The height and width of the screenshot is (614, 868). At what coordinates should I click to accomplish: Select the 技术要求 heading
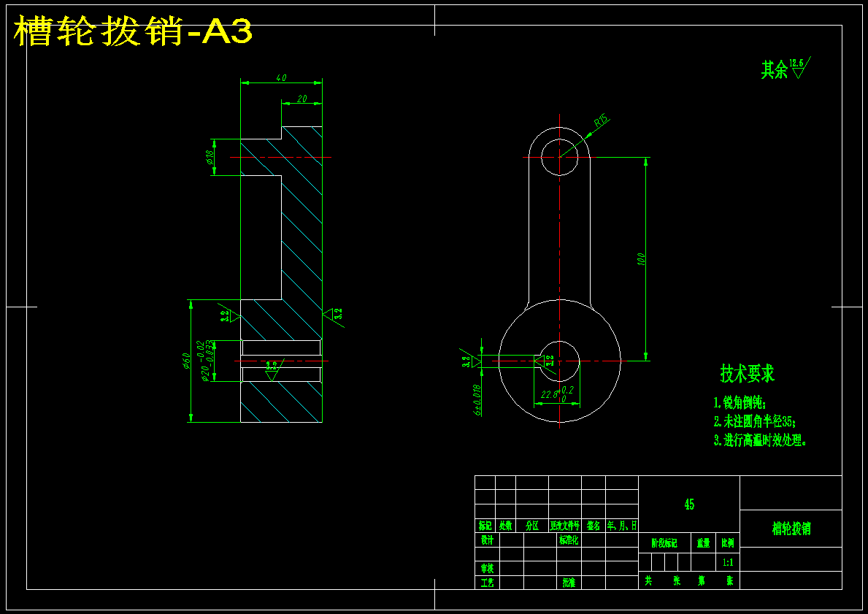point(747,374)
